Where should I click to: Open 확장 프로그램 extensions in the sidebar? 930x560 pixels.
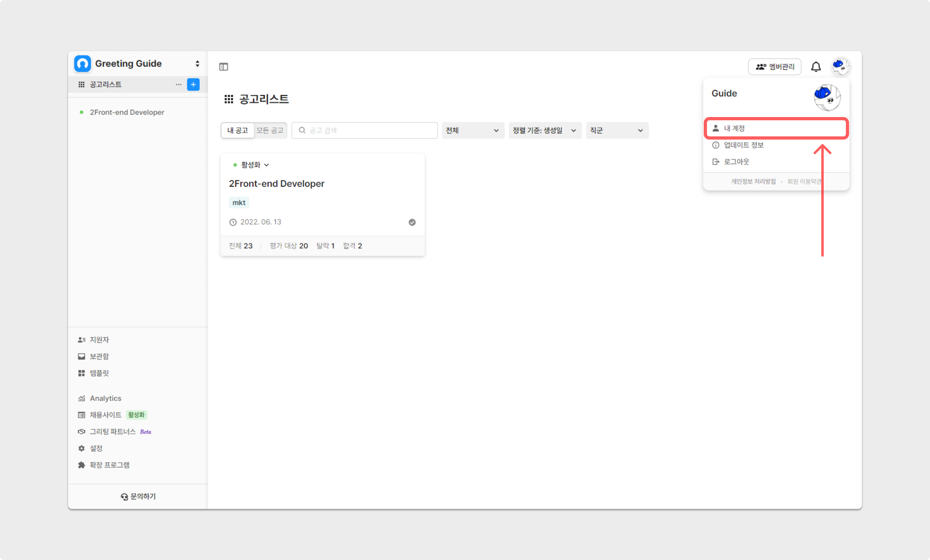point(109,465)
